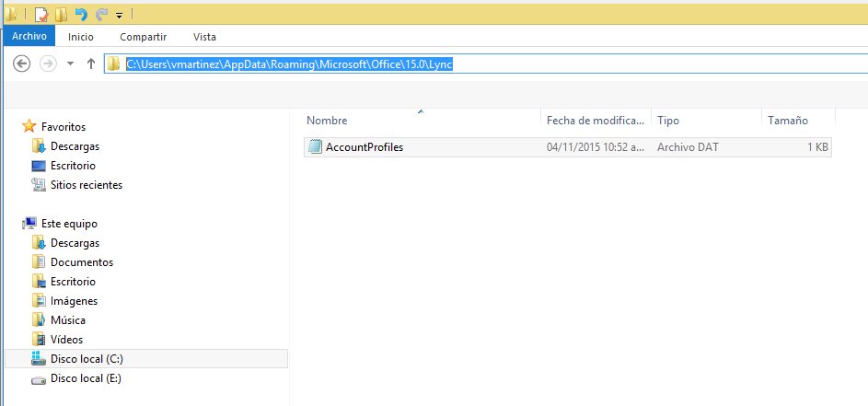Click the greyed Redo arrow in the quick access toolbar
868x406 pixels.
pos(101,14)
